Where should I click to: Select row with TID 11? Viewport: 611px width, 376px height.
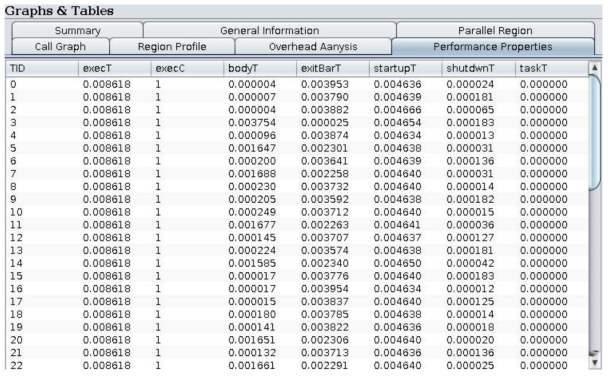pos(297,225)
